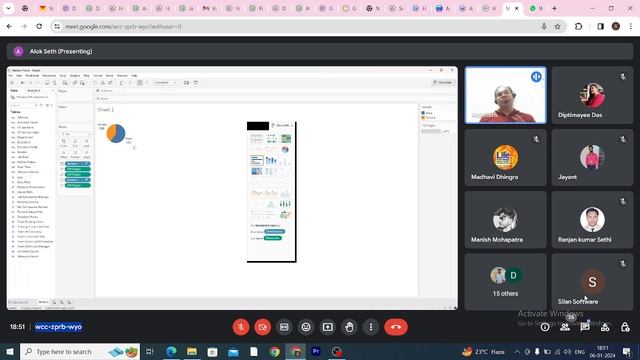The width and height of the screenshot is (640, 360).
Task: Open the ENG language indicator
Action: (x=580, y=351)
